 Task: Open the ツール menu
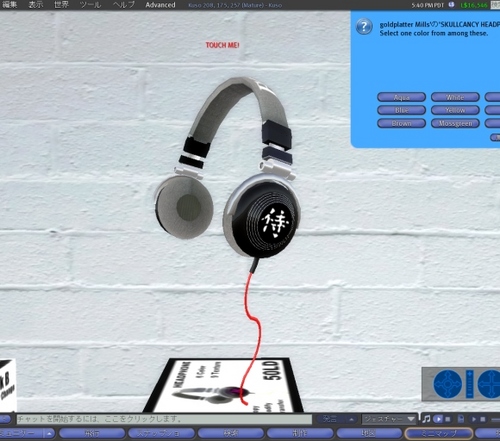[90, 5]
